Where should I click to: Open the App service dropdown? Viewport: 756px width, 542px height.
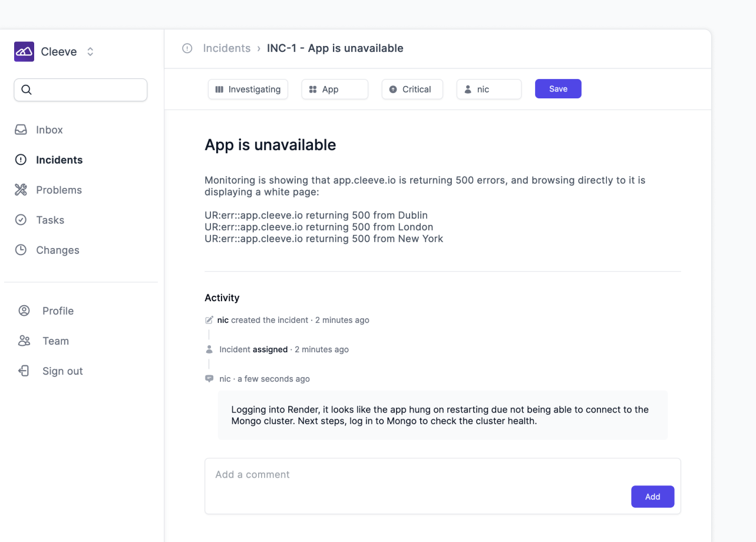point(335,89)
